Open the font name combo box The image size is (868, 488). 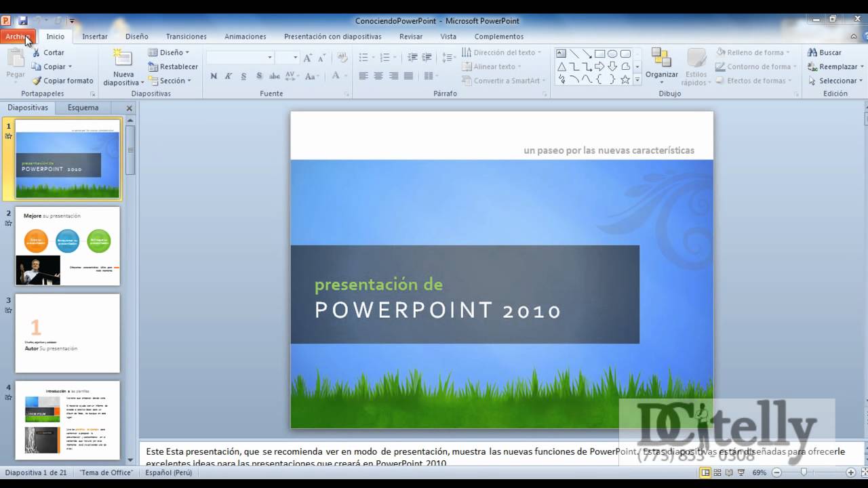[x=240, y=58]
